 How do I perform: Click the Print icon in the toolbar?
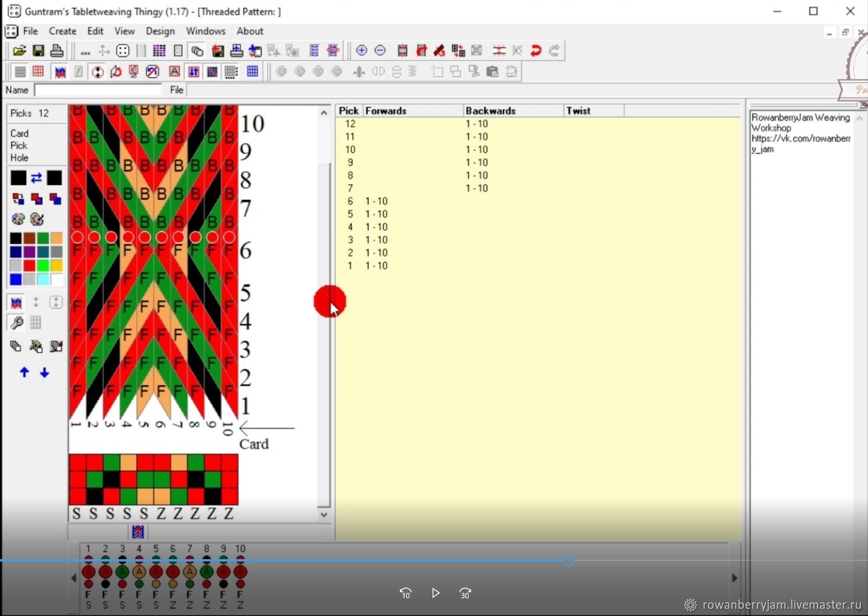tap(57, 51)
